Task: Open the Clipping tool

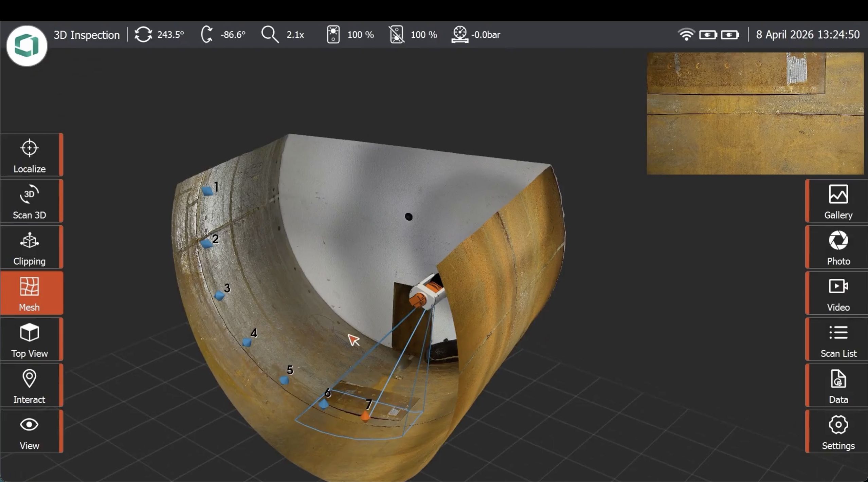Action: point(30,247)
